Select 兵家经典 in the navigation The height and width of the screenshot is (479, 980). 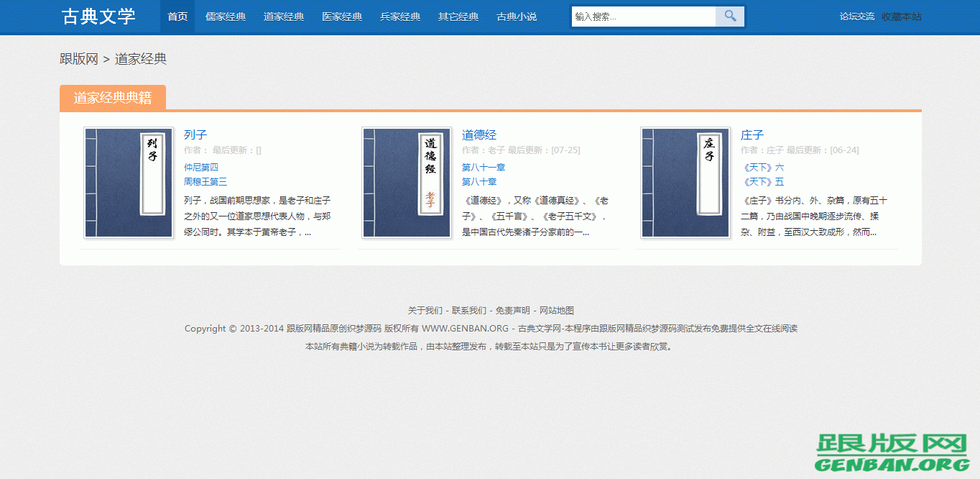399,17
